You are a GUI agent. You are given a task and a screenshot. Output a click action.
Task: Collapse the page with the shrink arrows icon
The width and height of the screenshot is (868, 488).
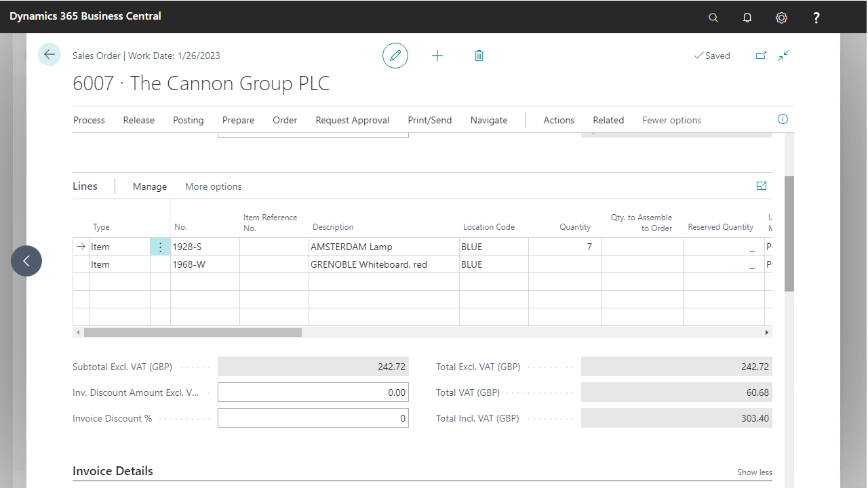[783, 56]
